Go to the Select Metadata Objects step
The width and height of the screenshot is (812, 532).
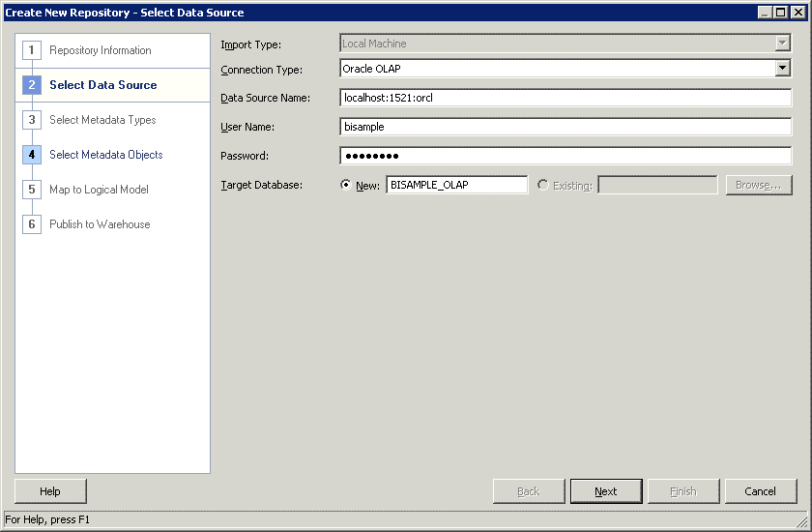point(106,155)
